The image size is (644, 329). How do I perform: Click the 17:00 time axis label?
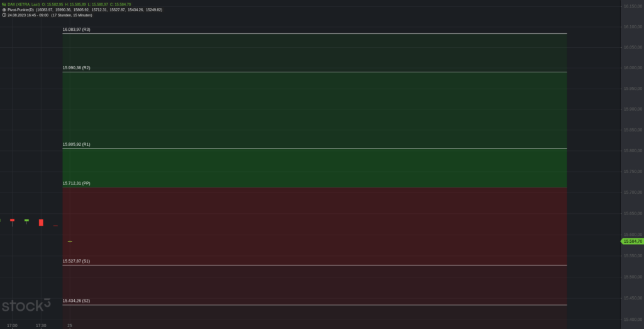point(12,325)
